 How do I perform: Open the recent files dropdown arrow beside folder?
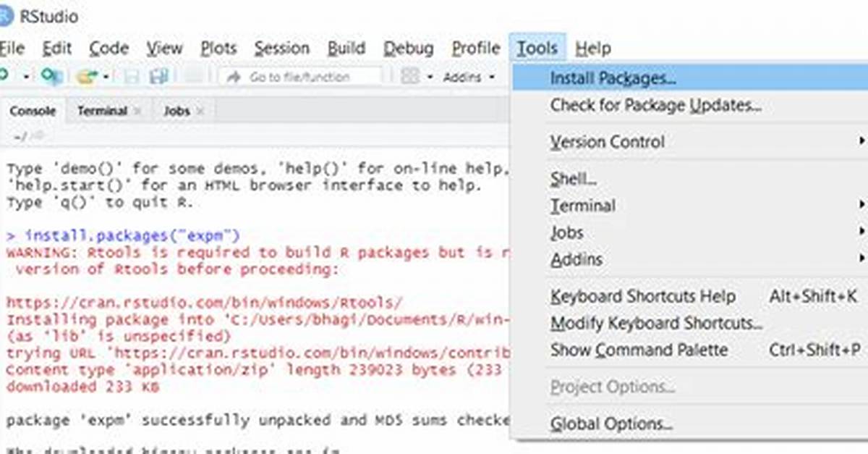point(106,77)
